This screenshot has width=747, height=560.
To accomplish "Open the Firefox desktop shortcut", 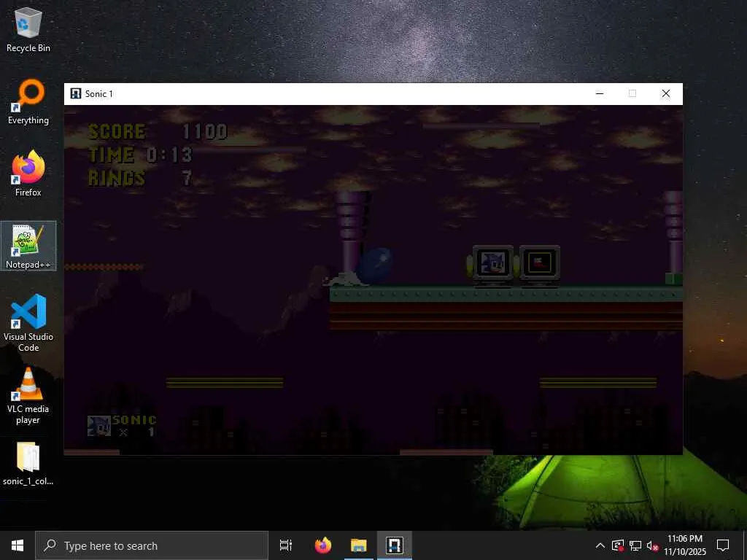I will point(28,174).
